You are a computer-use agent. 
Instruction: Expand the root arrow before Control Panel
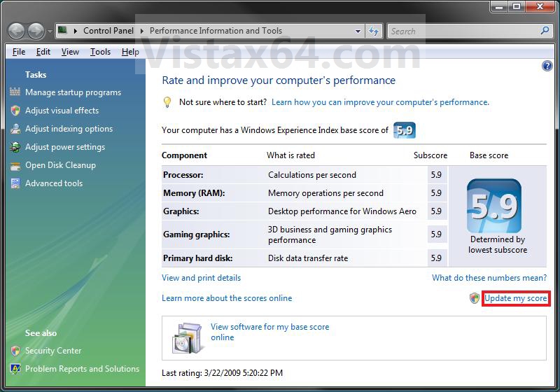pyautogui.click(x=76, y=31)
